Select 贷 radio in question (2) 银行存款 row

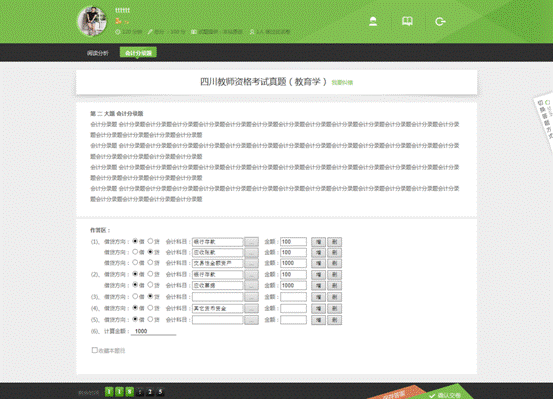click(150, 274)
